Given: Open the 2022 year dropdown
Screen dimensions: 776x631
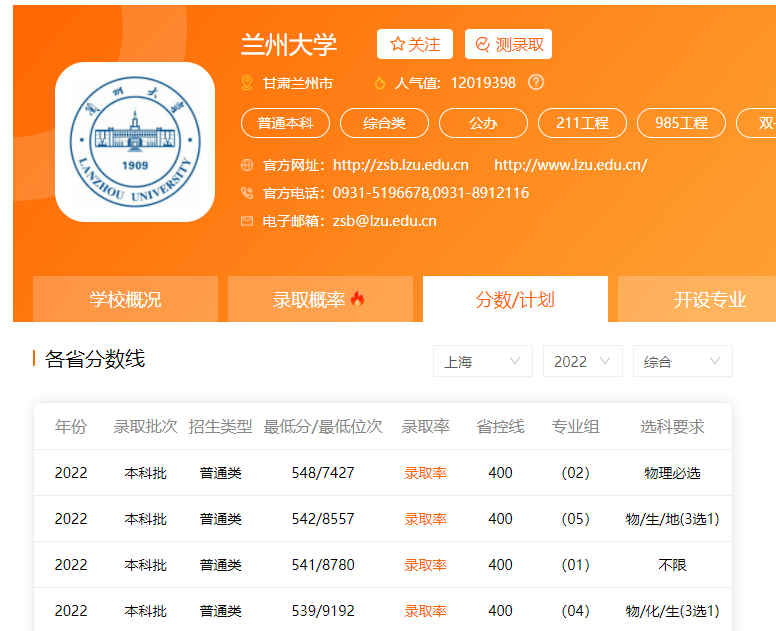Looking at the screenshot, I should pyautogui.click(x=582, y=361).
